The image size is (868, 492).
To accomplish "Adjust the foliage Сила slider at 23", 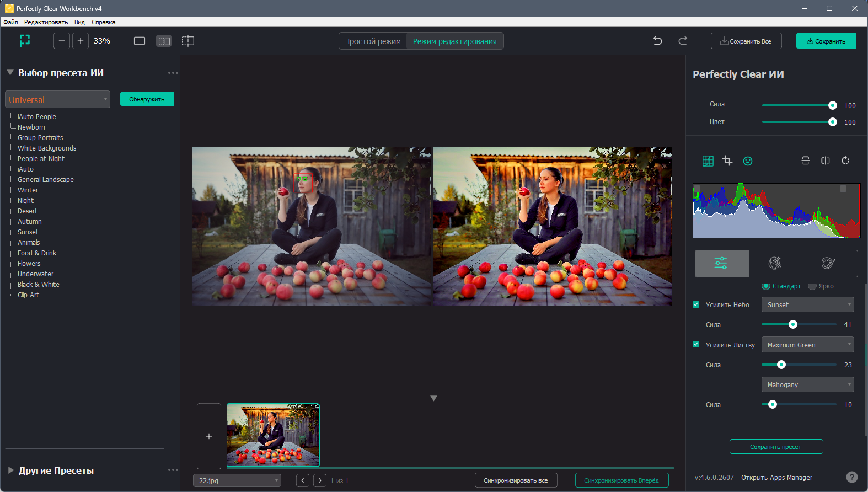I will pyautogui.click(x=781, y=365).
